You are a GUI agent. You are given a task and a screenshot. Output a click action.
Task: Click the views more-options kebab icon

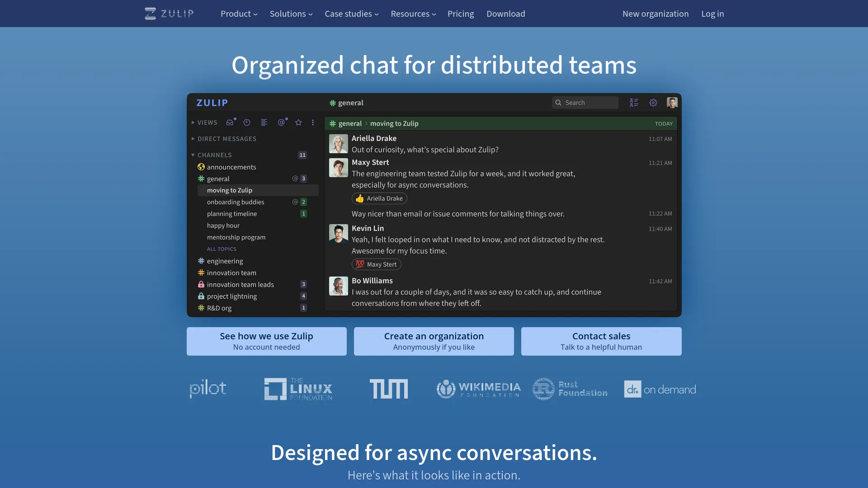313,122
